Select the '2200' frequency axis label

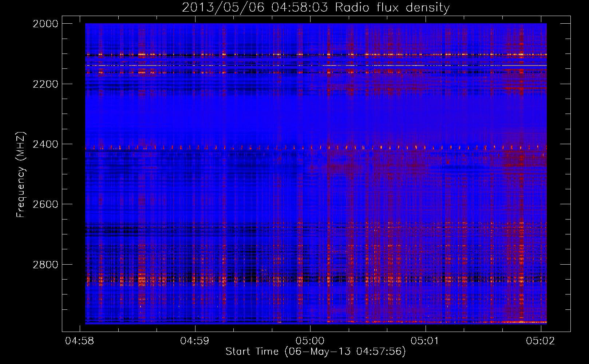46,84
